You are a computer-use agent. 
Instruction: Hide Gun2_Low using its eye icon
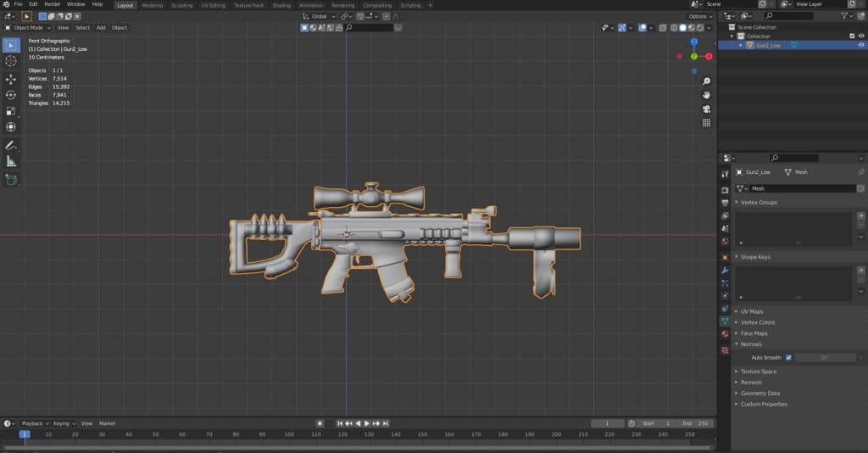(861, 45)
